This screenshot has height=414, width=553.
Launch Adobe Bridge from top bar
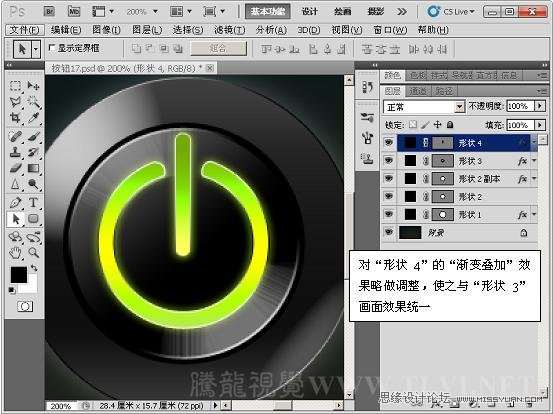pyautogui.click(x=49, y=11)
